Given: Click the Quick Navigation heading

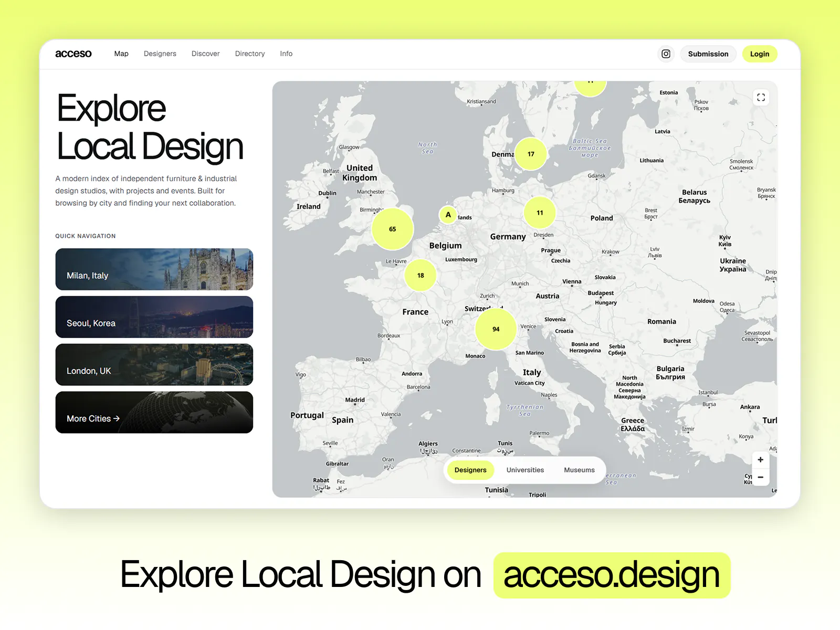Looking at the screenshot, I should point(86,236).
